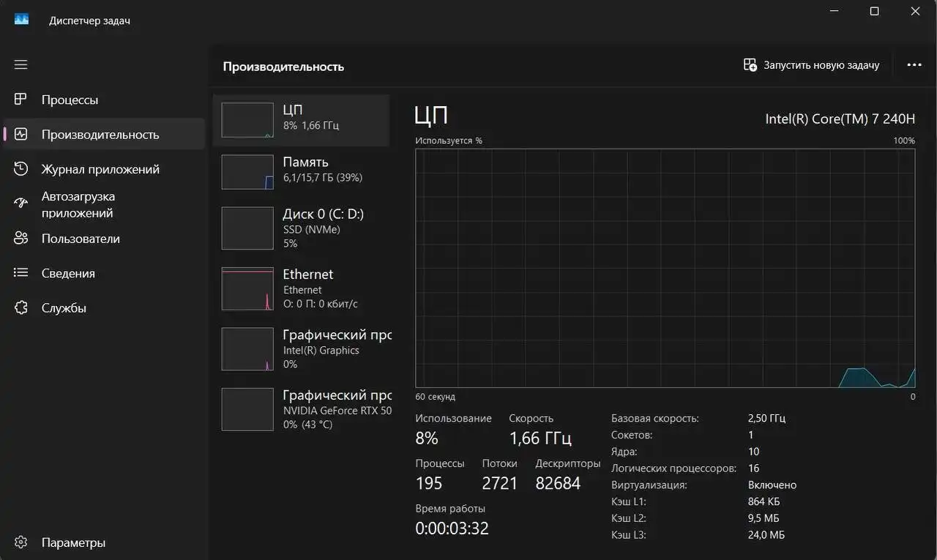Click Запустить новую задачу button
Screen dimensions: 937x560
pos(811,65)
